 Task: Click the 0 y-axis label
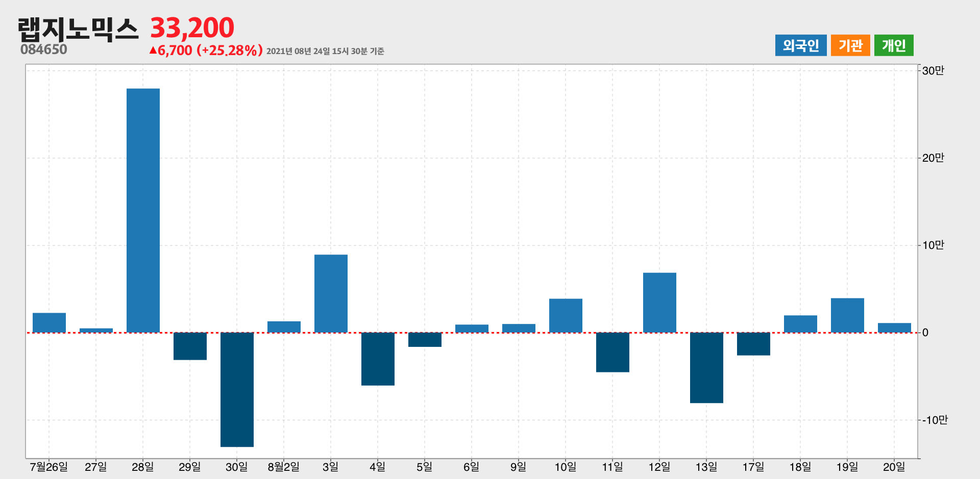click(x=925, y=333)
